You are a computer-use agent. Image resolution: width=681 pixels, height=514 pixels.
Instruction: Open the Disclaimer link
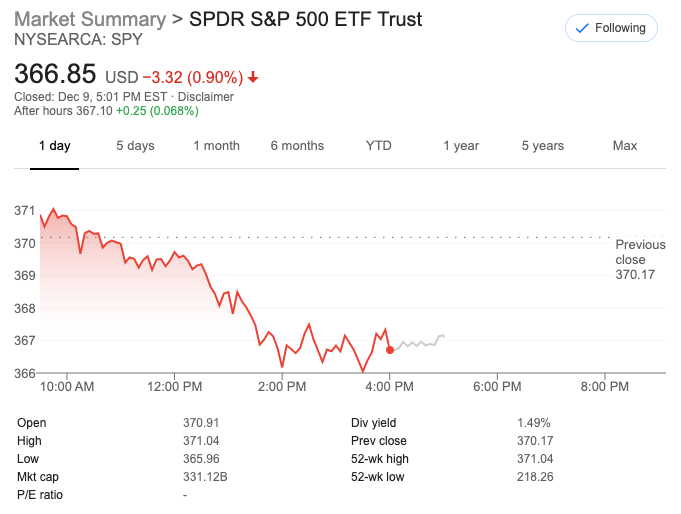click(x=206, y=97)
